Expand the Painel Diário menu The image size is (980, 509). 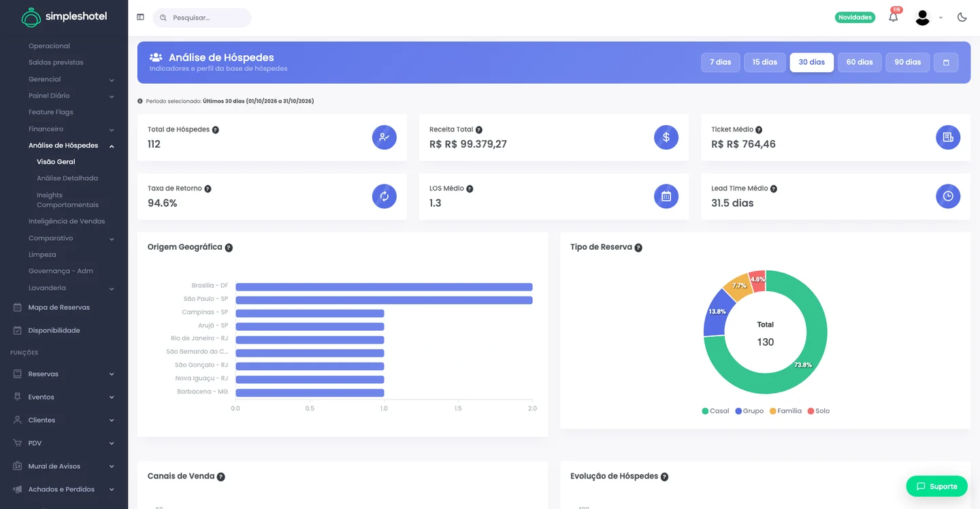coord(71,96)
